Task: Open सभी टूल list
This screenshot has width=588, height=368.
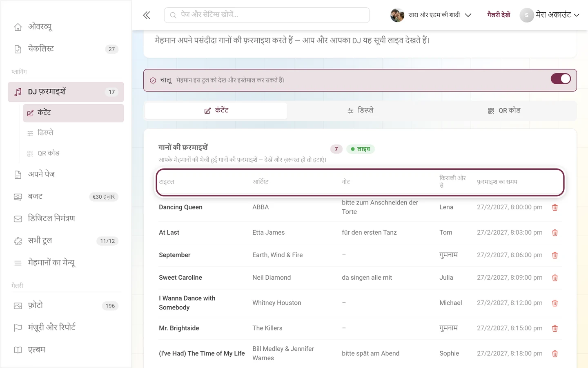Action: [66, 241]
